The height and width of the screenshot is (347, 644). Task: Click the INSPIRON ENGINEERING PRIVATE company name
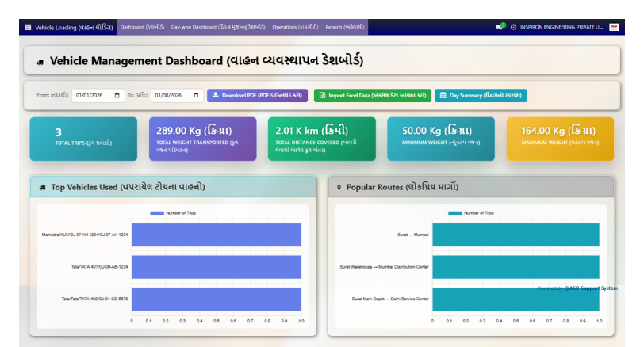tap(562, 27)
